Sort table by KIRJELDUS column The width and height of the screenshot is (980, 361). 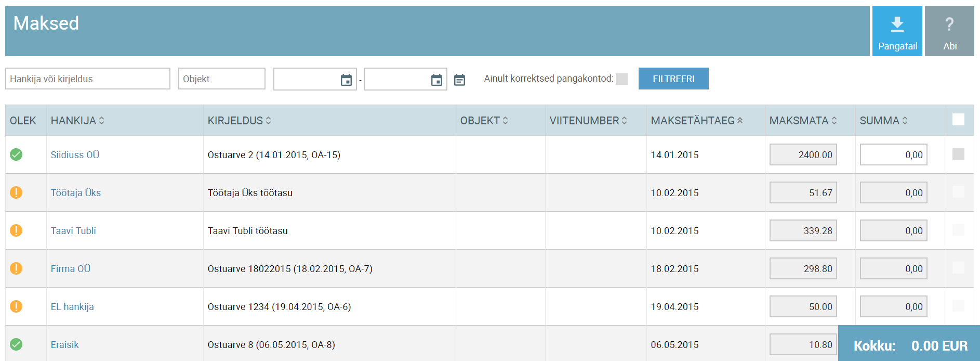pos(240,121)
